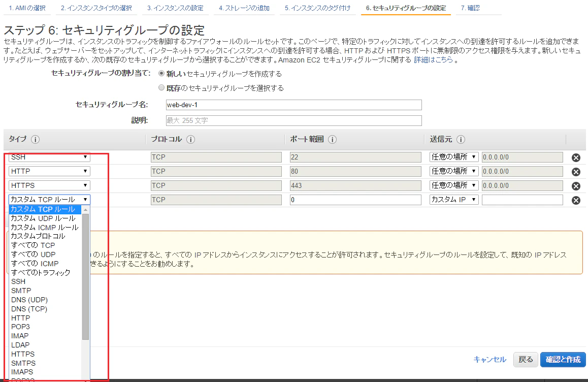Choose カスタム UDP ルール from list
Screen dimensions: 588x382
pyautogui.click(x=45, y=218)
